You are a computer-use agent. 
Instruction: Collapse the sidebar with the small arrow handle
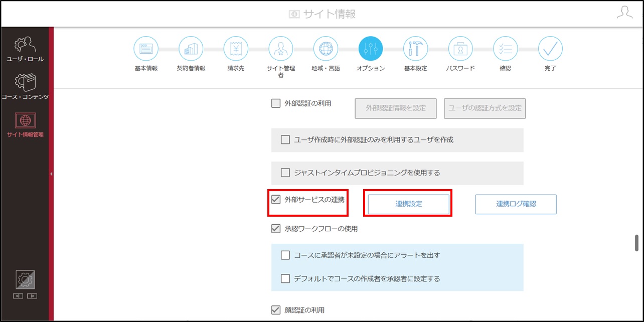51,174
